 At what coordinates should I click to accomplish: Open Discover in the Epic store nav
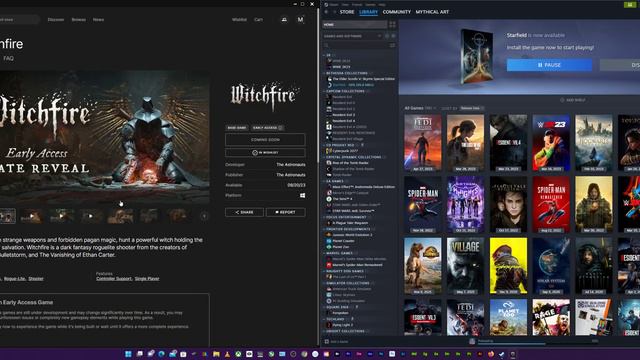pyautogui.click(x=56, y=20)
